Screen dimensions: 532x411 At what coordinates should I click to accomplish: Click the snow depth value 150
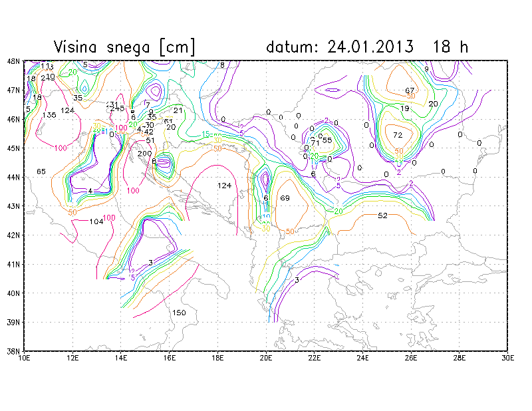(x=179, y=313)
